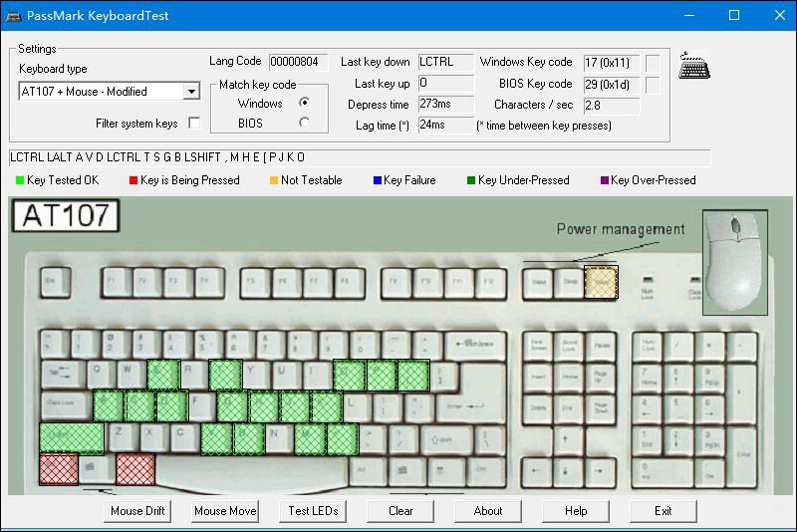
Task: Click the Last key up field
Action: pyautogui.click(x=445, y=84)
